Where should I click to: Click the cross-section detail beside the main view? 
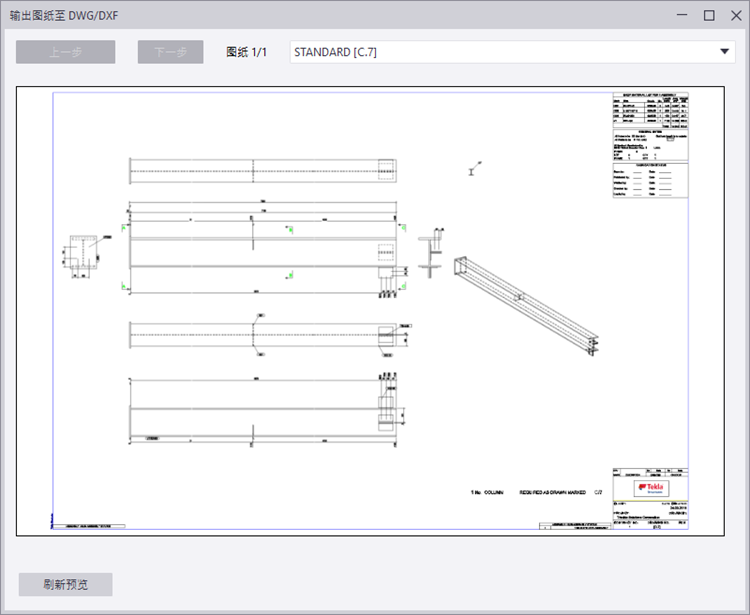pyautogui.click(x=433, y=255)
